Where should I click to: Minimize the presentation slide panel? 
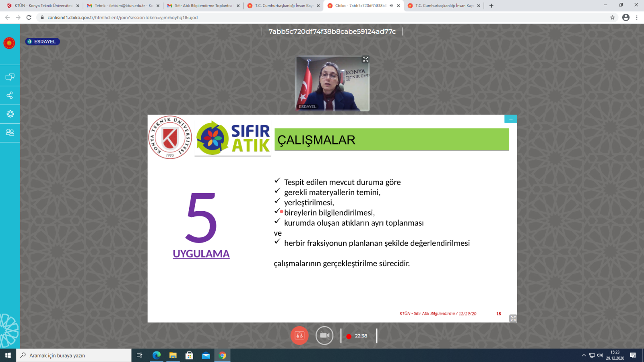(510, 119)
